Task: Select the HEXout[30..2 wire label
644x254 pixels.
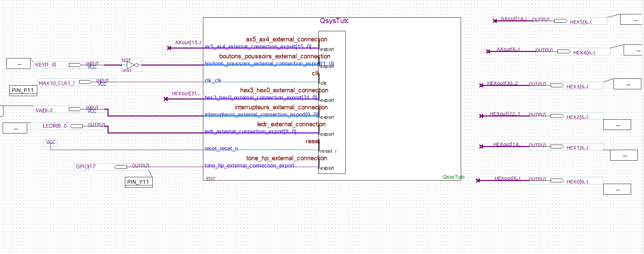Action: 503,83
